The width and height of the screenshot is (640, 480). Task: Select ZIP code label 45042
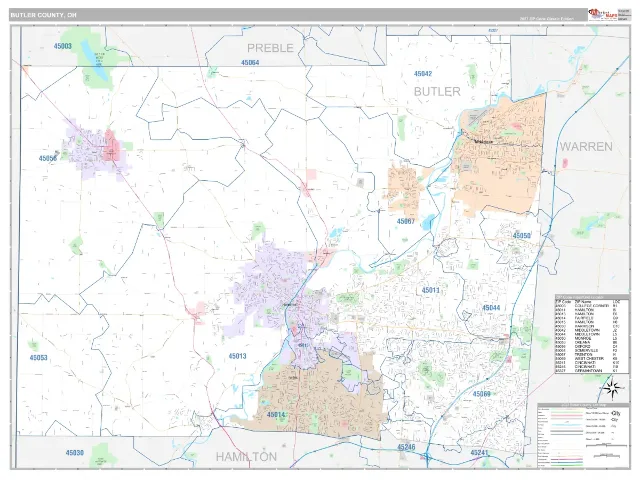[x=423, y=74]
